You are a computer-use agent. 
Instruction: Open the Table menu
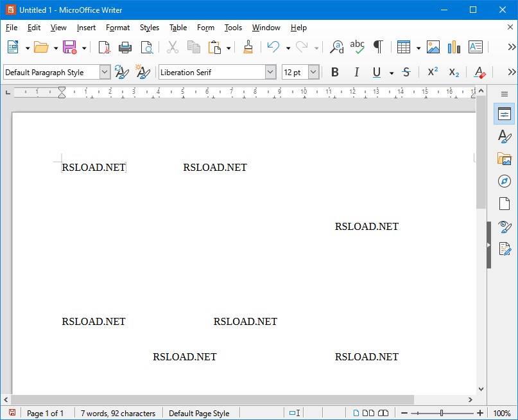[x=178, y=28]
